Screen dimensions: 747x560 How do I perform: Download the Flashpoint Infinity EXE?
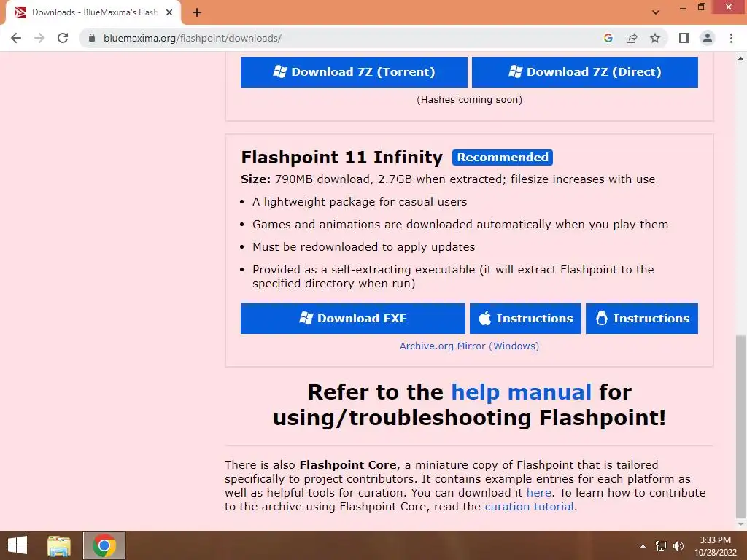(352, 318)
